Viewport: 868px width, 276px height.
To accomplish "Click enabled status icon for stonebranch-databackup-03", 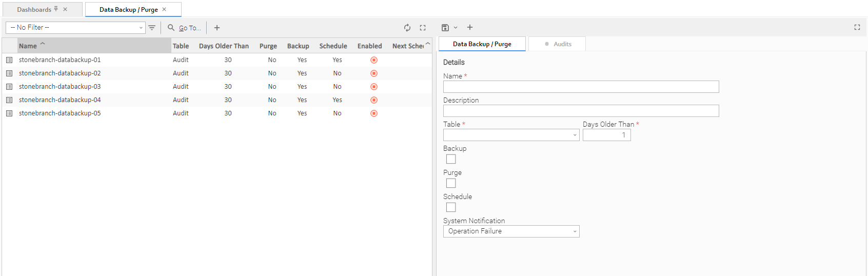I will coord(374,87).
